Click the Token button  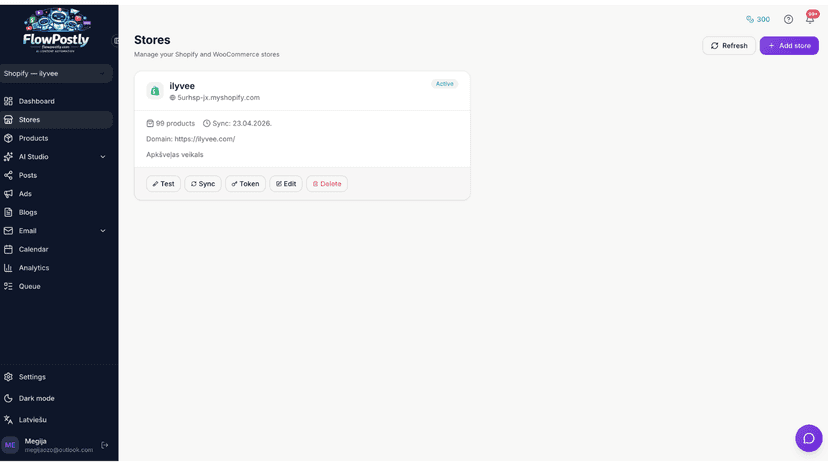[x=246, y=184]
